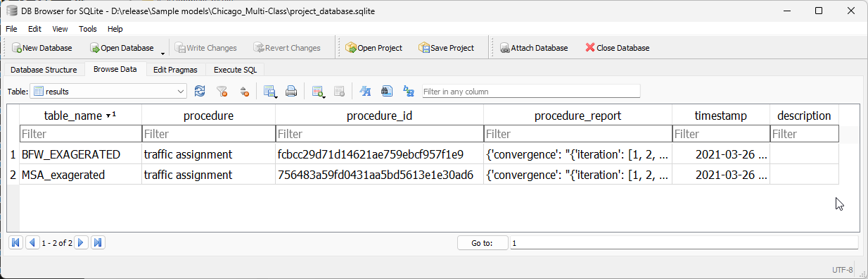Refresh the table data

(200, 91)
